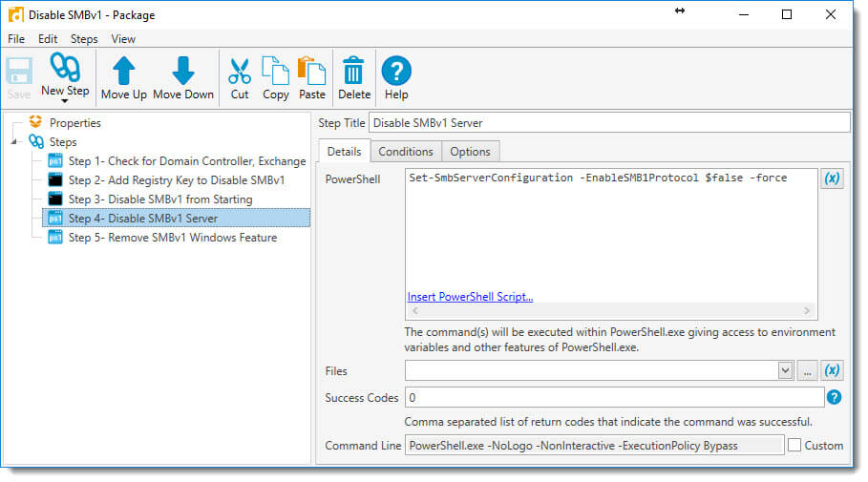Enable the Custom command line checkbox
The width and height of the screenshot is (868, 482).
point(794,445)
